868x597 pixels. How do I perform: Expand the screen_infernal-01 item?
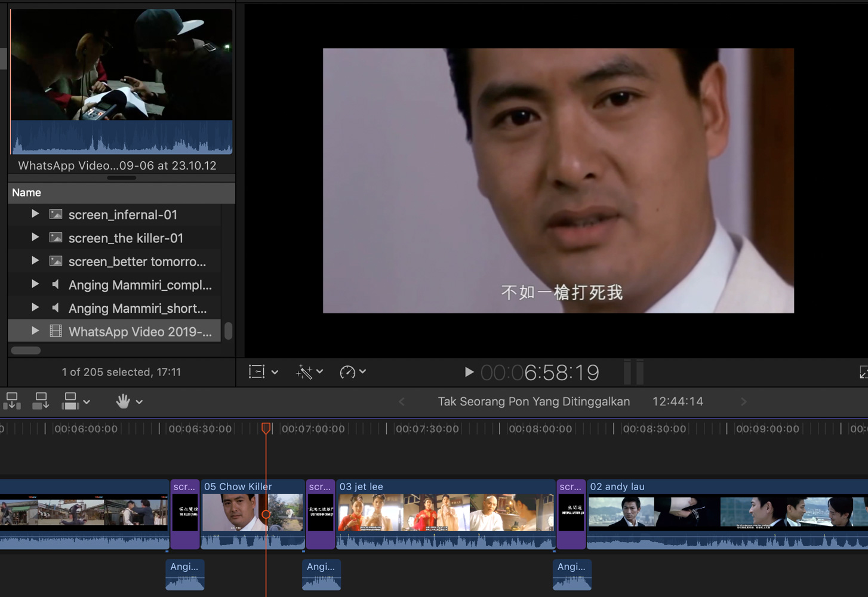click(35, 214)
